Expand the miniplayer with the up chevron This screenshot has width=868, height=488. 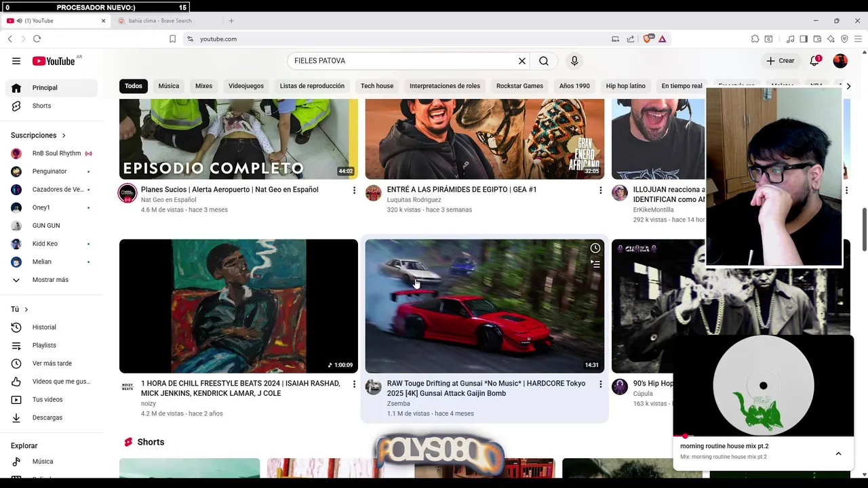838,453
